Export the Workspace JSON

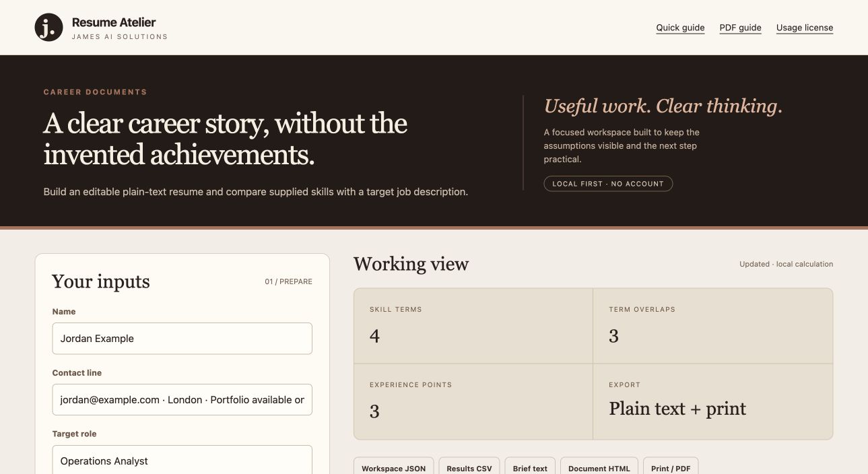[x=393, y=467]
